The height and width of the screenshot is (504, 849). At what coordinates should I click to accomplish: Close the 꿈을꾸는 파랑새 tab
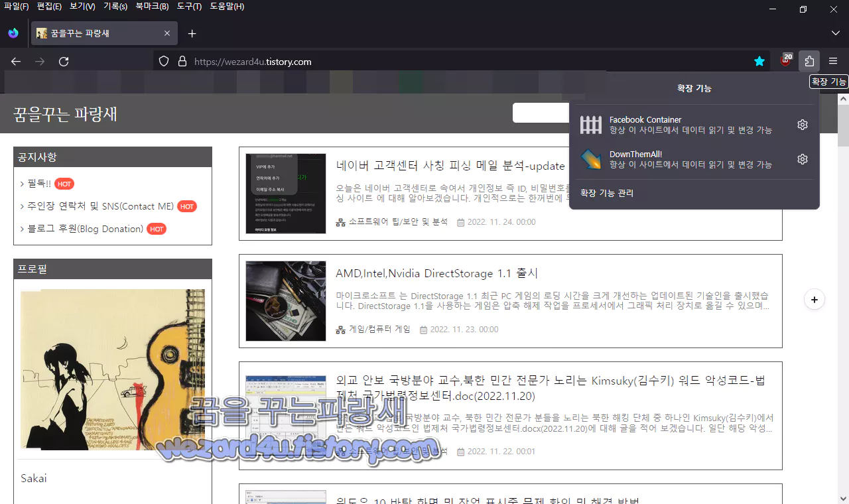click(167, 33)
